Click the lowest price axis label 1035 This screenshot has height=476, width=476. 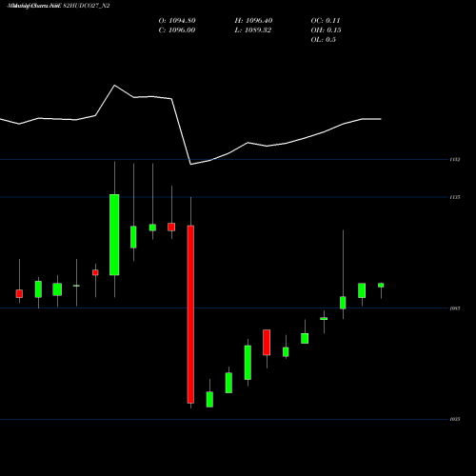coord(455,419)
